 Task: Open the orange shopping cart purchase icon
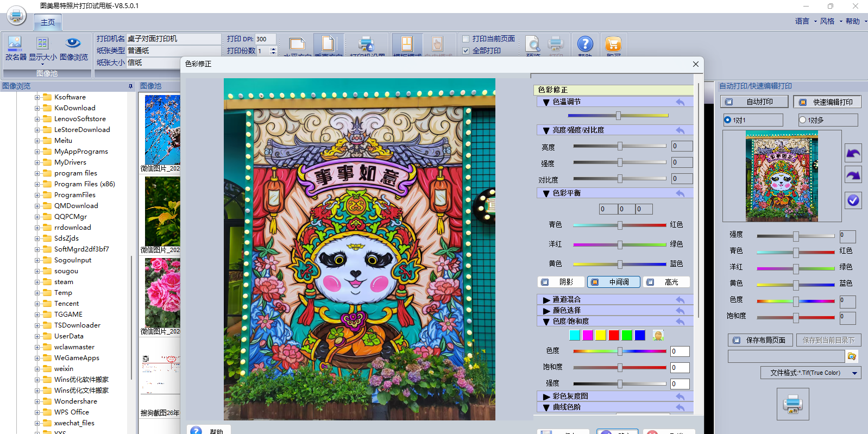click(613, 44)
